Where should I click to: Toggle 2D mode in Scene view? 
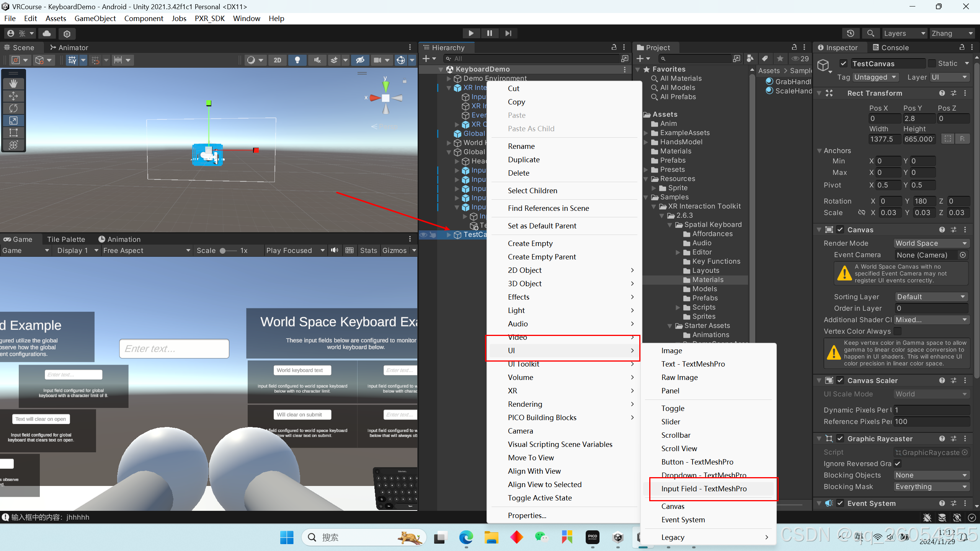coord(278,60)
